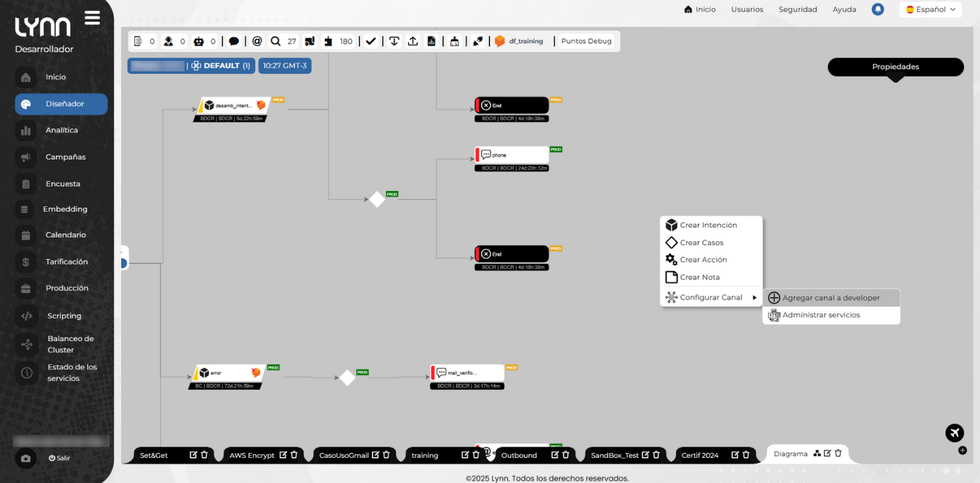Click Salir to log out
This screenshot has width=980, height=483.
[x=59, y=458]
